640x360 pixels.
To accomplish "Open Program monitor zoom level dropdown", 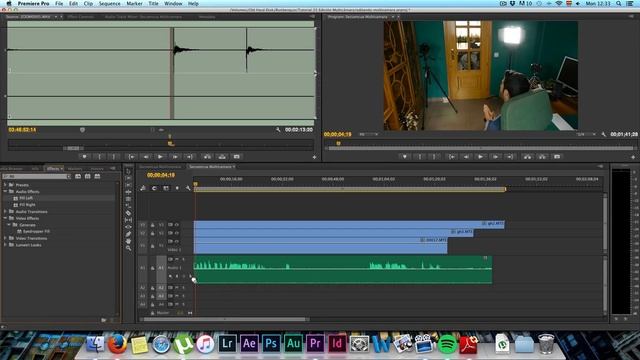I will pos(369,134).
